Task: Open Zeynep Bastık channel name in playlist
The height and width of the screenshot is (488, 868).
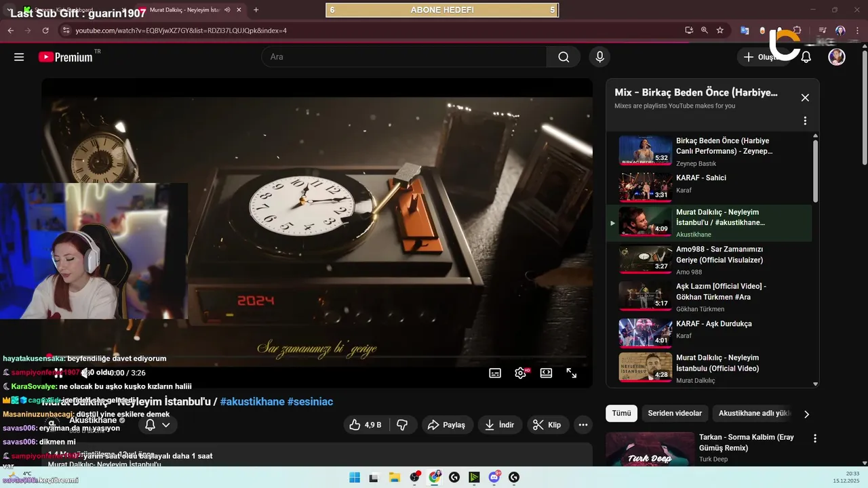Action: point(696,163)
